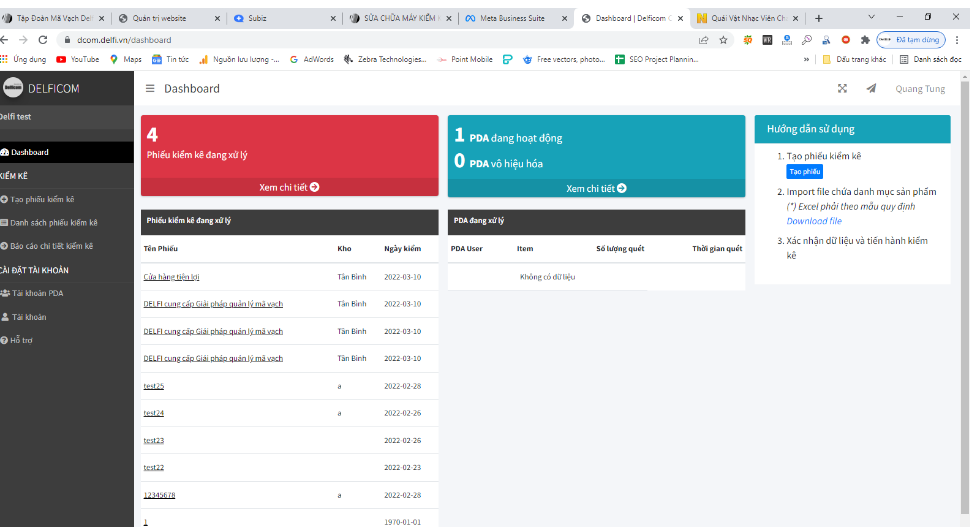
Task: Click Xem chi tiết in red card
Action: [289, 188]
